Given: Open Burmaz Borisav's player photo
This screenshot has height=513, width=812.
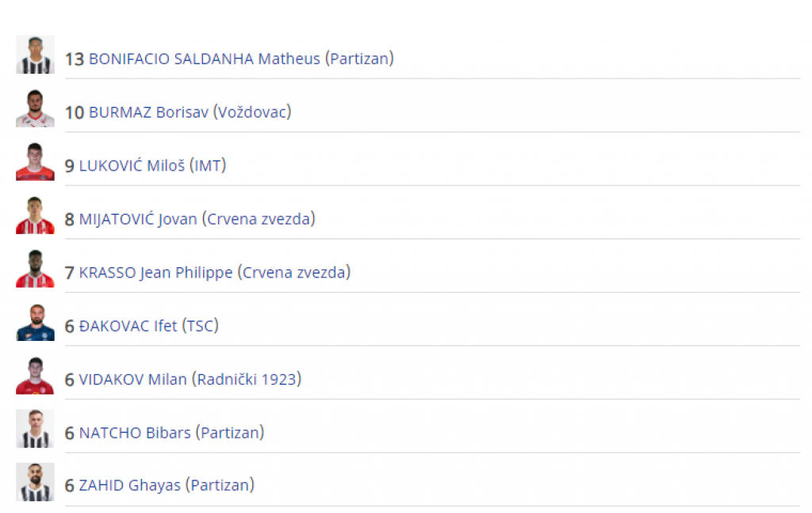Looking at the screenshot, I should (x=35, y=109).
